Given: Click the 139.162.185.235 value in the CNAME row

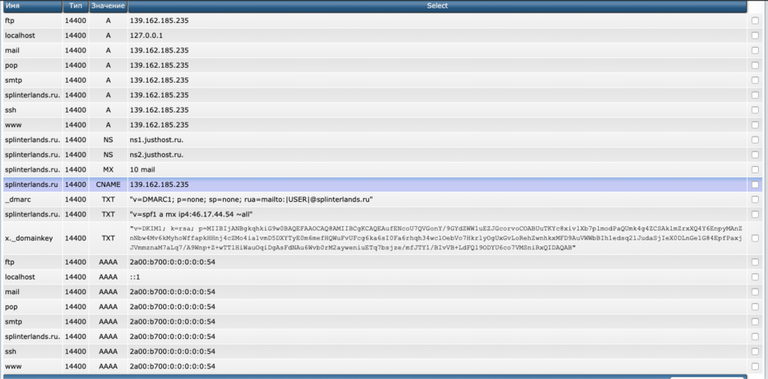Looking at the screenshot, I should click(159, 185).
